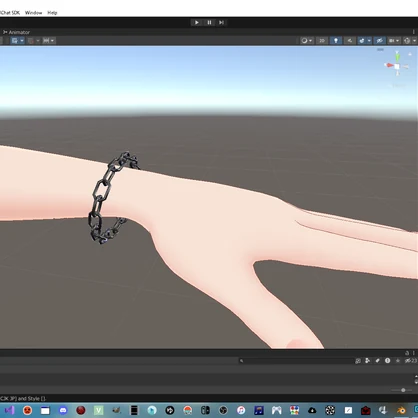Open the Nintendo Switch icon in taskbar

tap(205, 410)
